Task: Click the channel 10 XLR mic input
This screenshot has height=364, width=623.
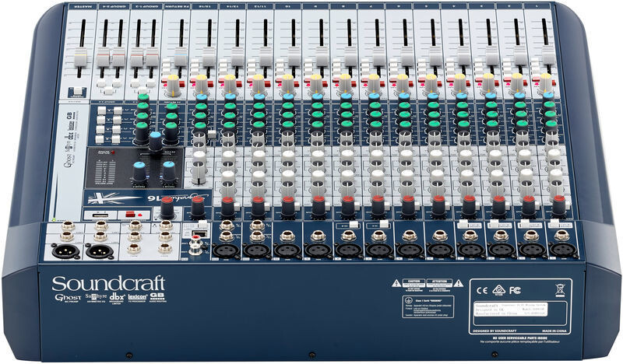Action: point(287,251)
